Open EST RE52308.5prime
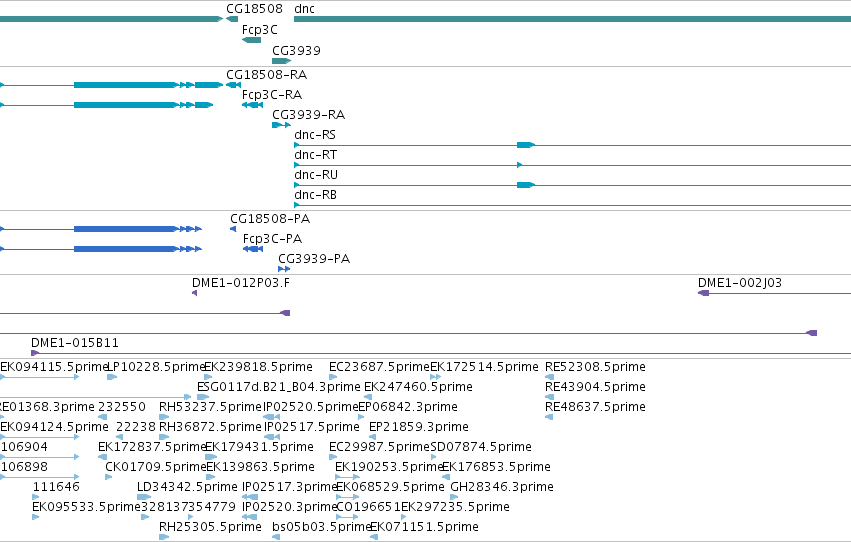851x542 pixels. [595, 367]
